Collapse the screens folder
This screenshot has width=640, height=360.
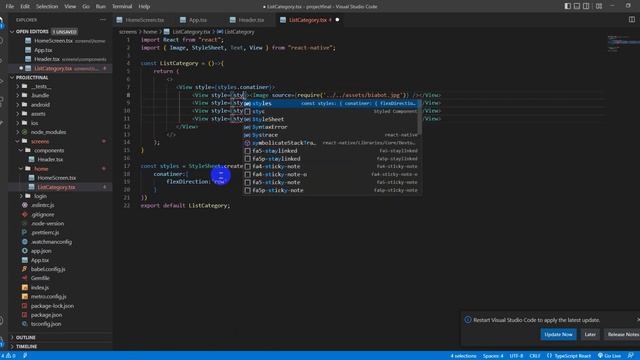coord(18,141)
